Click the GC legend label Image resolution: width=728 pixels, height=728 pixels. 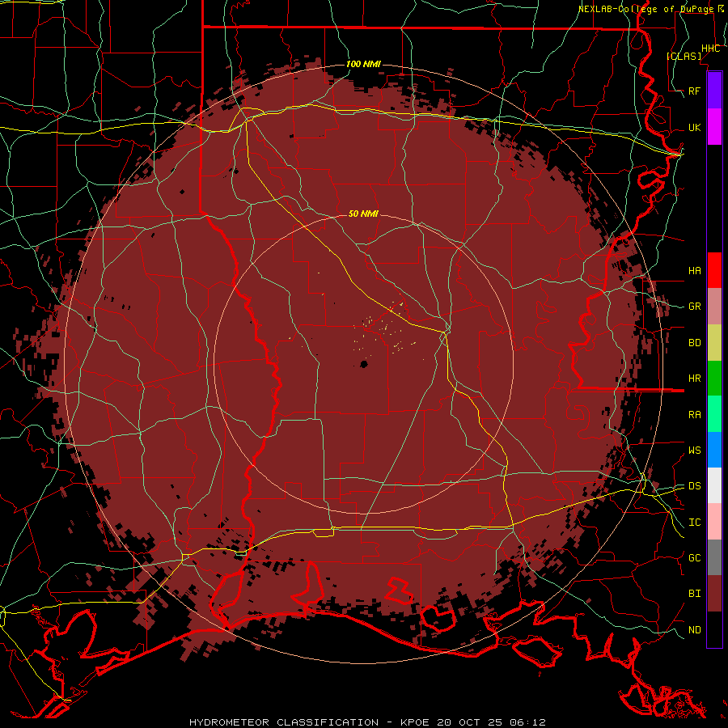(695, 558)
